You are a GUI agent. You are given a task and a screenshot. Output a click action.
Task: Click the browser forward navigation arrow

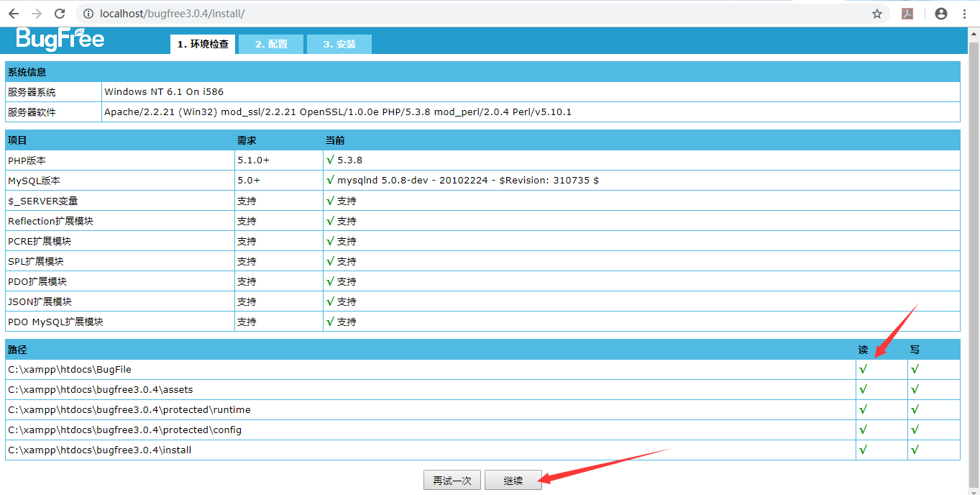pos(36,12)
